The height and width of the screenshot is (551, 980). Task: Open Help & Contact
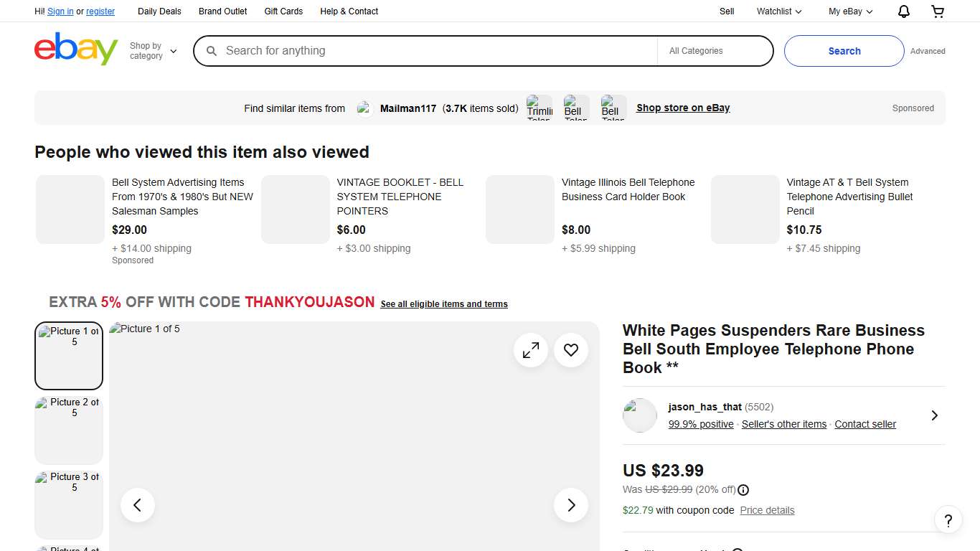(x=349, y=11)
